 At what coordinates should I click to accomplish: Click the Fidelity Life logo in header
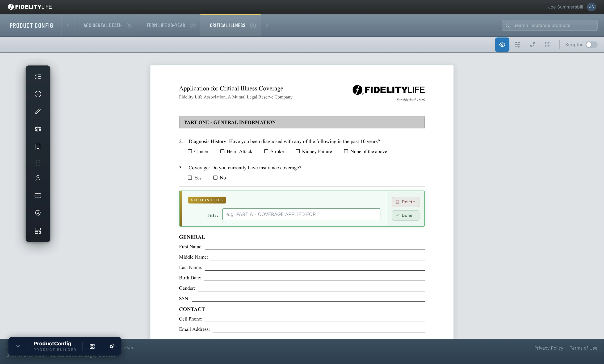pyautogui.click(x=30, y=7)
